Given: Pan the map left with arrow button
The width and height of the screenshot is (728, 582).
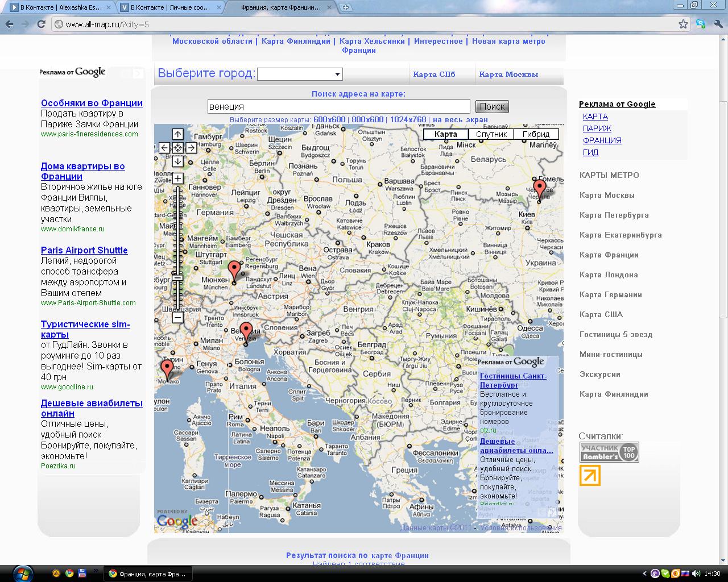Looking at the screenshot, I should [x=164, y=148].
